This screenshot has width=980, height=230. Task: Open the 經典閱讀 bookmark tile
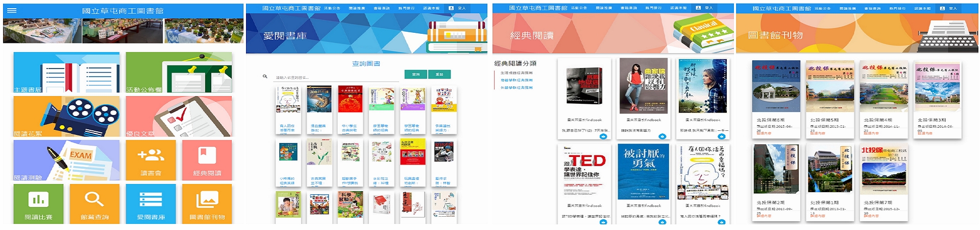point(207,160)
